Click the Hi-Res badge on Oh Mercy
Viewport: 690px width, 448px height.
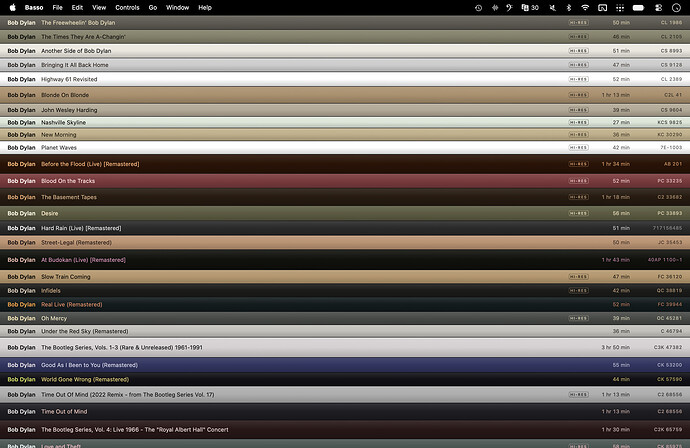578,318
